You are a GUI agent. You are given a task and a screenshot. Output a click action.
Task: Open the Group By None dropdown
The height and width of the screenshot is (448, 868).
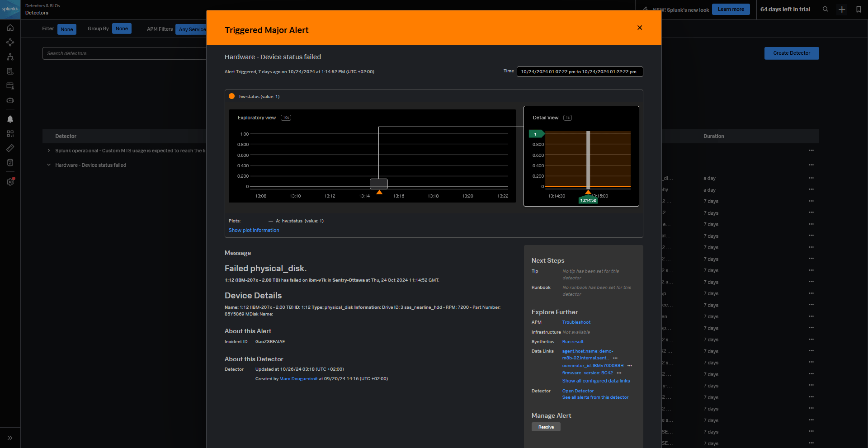click(x=122, y=28)
